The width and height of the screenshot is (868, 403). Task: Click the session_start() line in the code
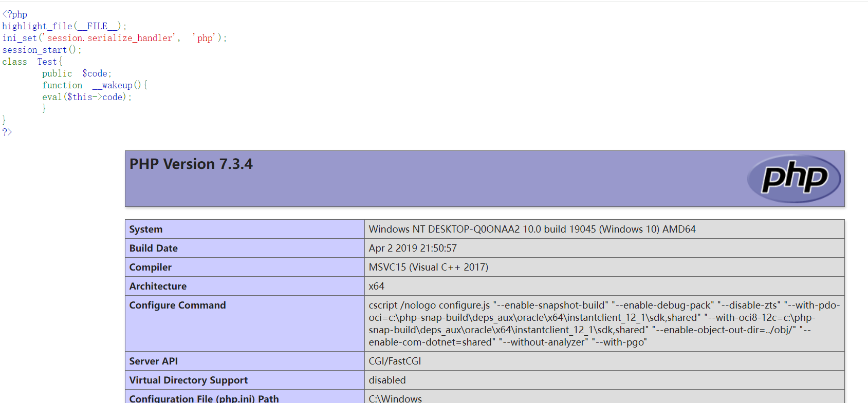[x=42, y=50]
